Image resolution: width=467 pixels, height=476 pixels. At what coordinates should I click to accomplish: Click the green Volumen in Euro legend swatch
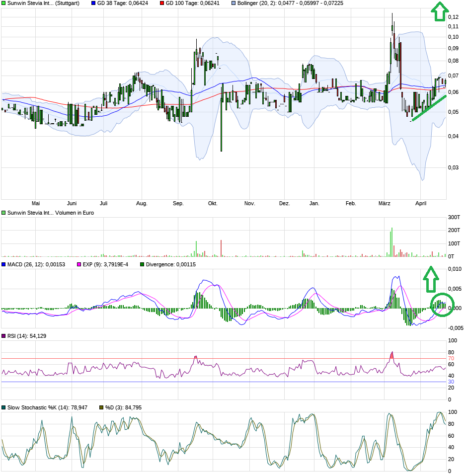[3, 213]
